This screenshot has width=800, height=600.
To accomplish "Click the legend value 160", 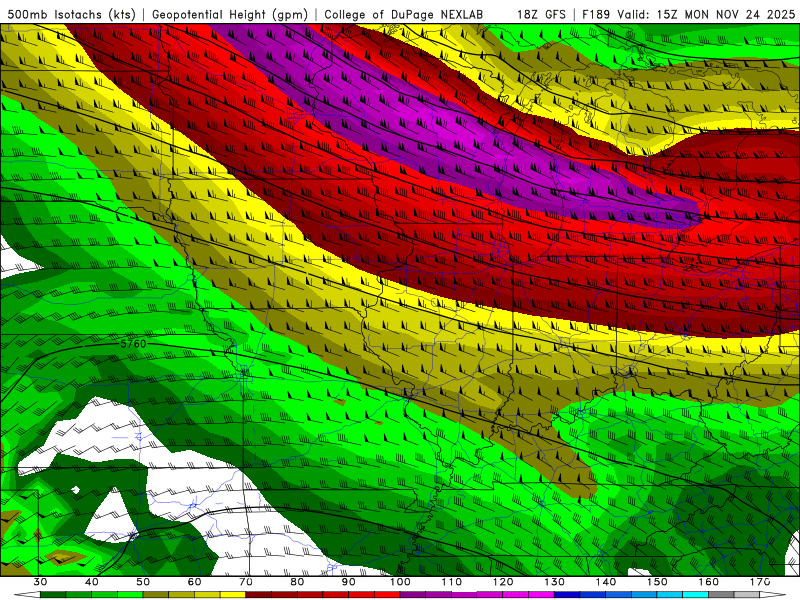I will (709, 582).
